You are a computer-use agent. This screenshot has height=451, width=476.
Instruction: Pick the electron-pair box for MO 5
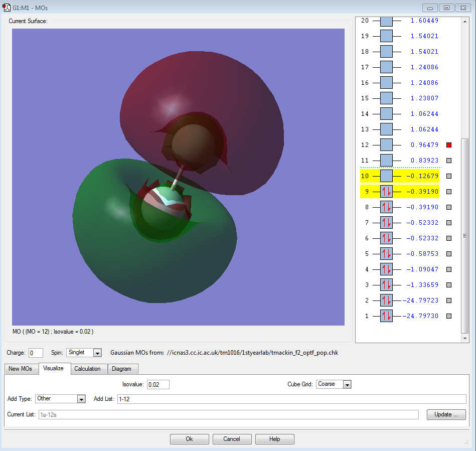[386, 254]
